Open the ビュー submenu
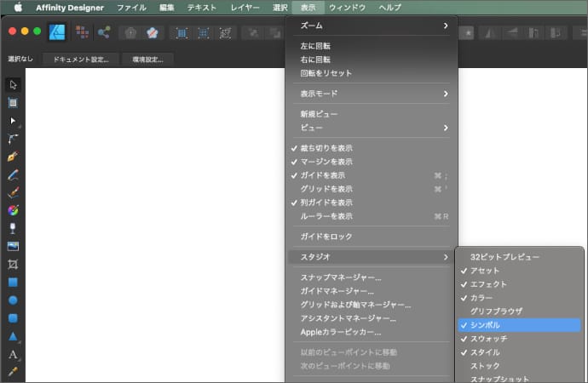Image resolution: width=588 pixels, height=383 pixels. 371,128
